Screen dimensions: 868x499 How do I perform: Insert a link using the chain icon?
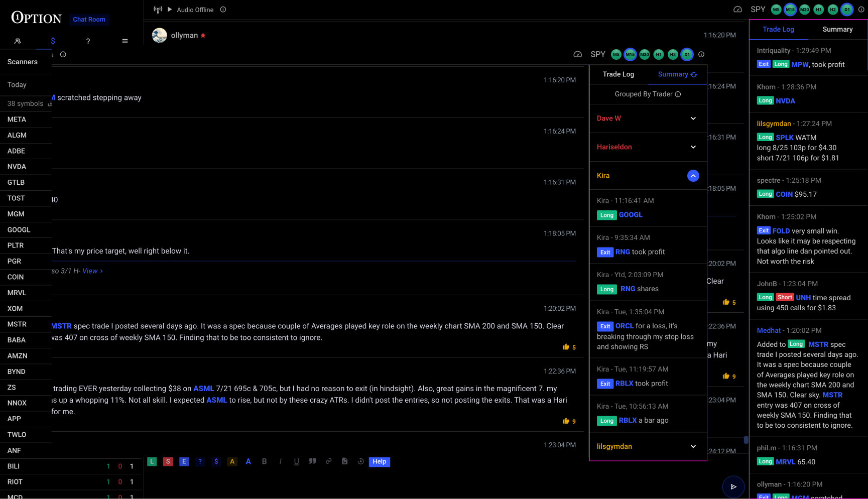pos(329,461)
